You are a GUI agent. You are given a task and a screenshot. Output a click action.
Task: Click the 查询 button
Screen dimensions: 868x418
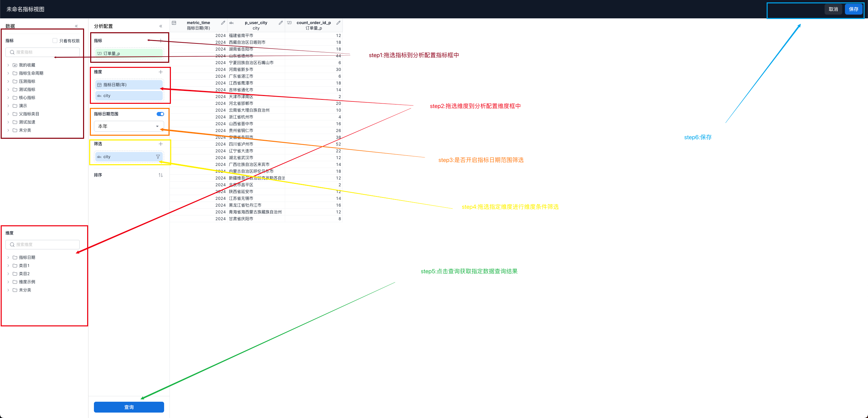pos(129,407)
